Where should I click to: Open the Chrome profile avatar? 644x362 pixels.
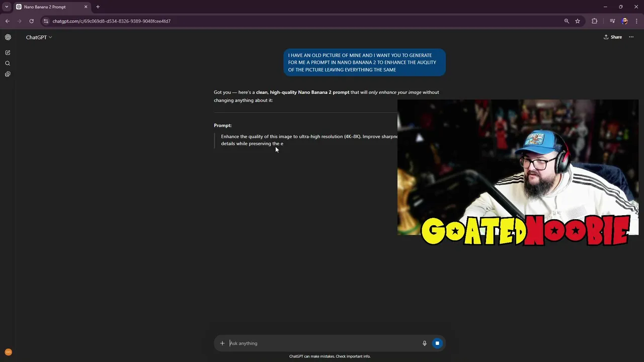click(x=624, y=21)
